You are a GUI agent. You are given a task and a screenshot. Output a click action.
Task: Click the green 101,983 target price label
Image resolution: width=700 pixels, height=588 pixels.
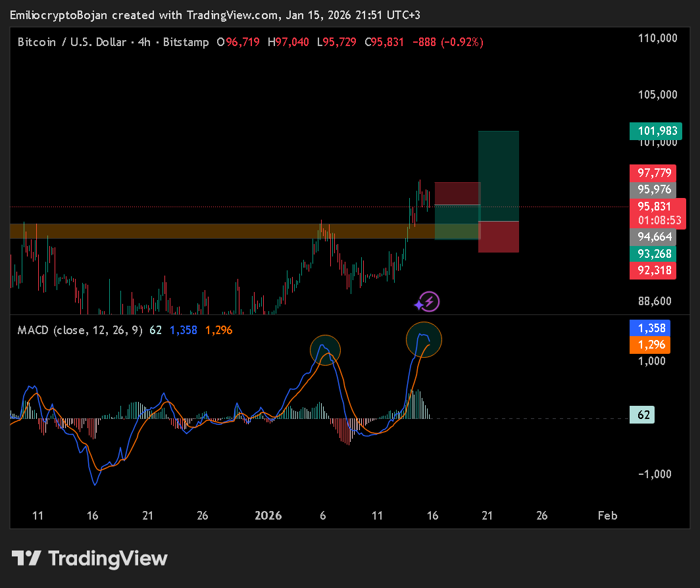click(x=656, y=131)
